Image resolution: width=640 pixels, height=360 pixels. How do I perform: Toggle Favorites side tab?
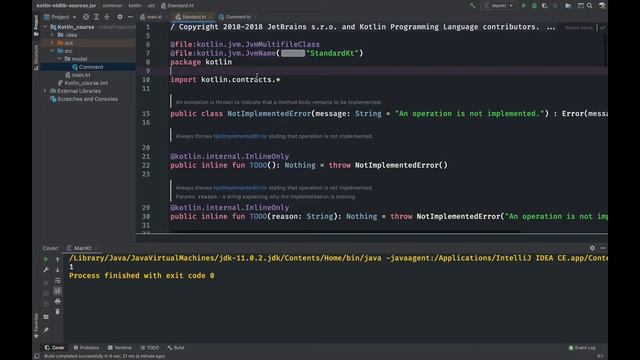coord(36,326)
